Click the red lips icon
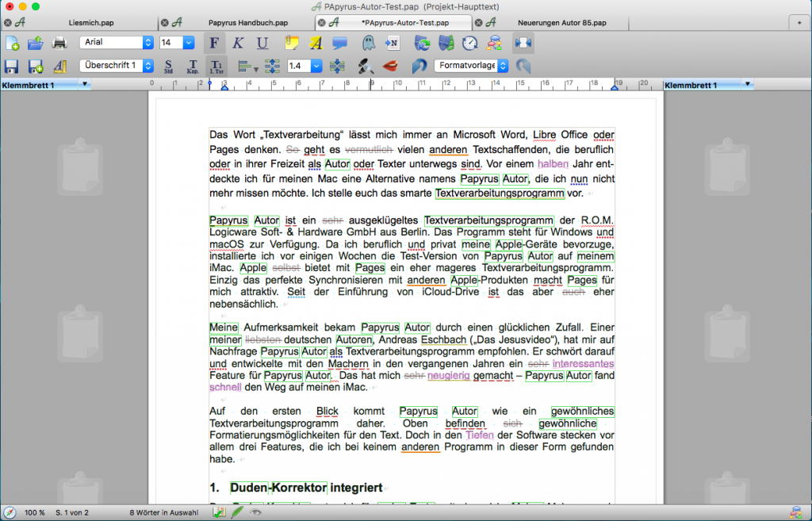The width and height of the screenshot is (812, 521). (x=390, y=66)
